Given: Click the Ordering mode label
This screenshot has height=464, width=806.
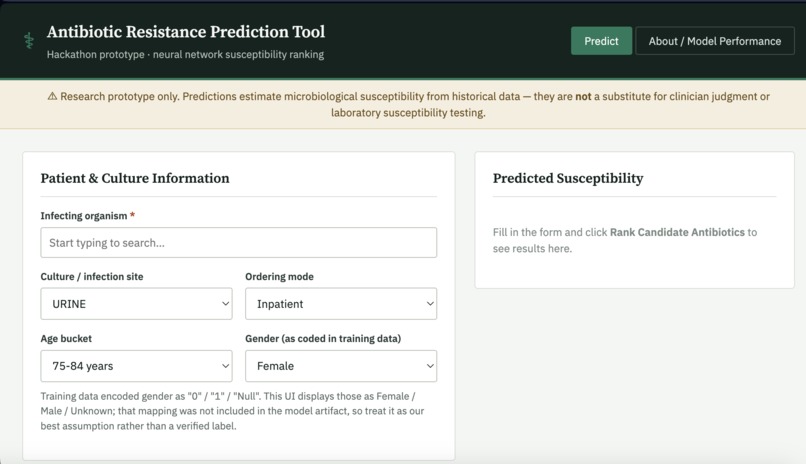Looking at the screenshot, I should [279, 276].
